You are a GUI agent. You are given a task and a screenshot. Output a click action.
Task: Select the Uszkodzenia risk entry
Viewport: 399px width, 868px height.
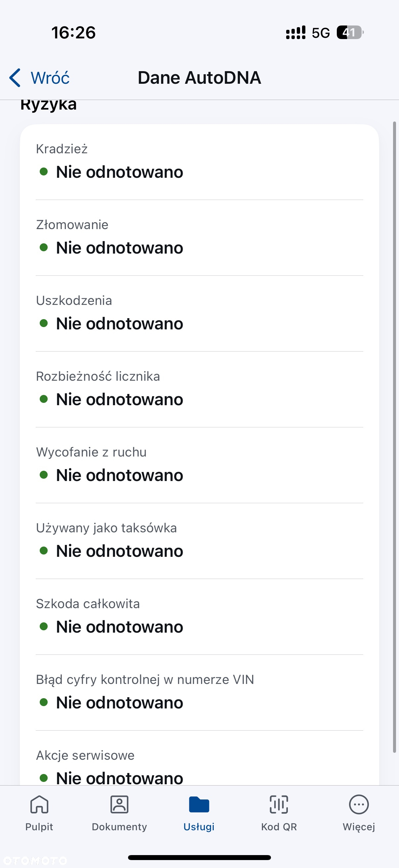point(199,314)
